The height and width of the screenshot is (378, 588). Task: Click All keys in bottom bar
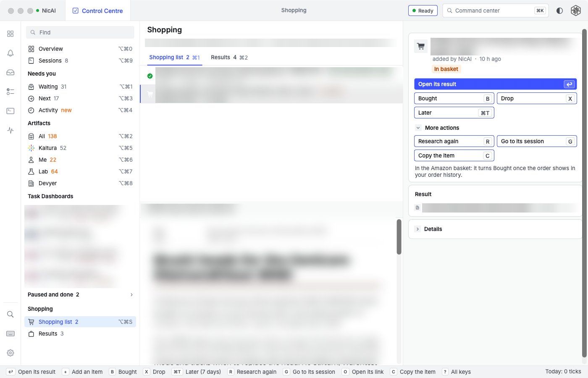tap(457, 372)
